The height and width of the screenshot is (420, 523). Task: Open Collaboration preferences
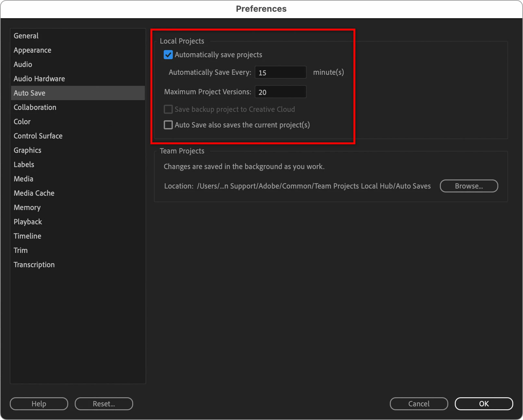coord(78,107)
